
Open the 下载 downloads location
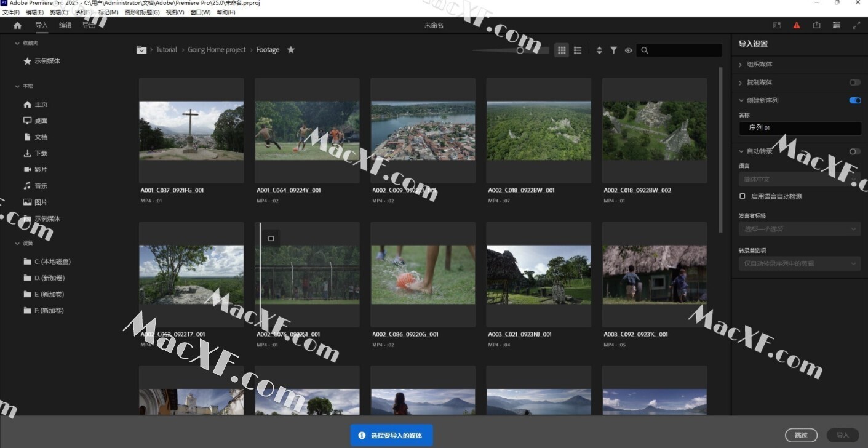coord(41,153)
